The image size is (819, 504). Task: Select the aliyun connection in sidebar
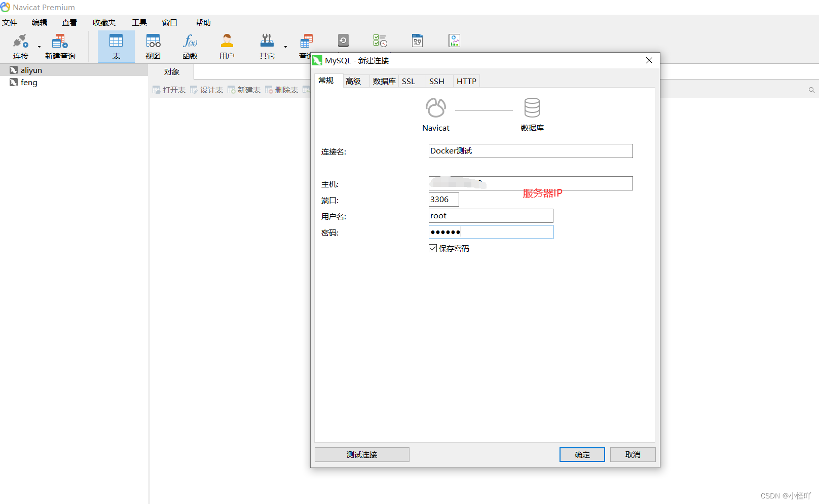pos(74,70)
